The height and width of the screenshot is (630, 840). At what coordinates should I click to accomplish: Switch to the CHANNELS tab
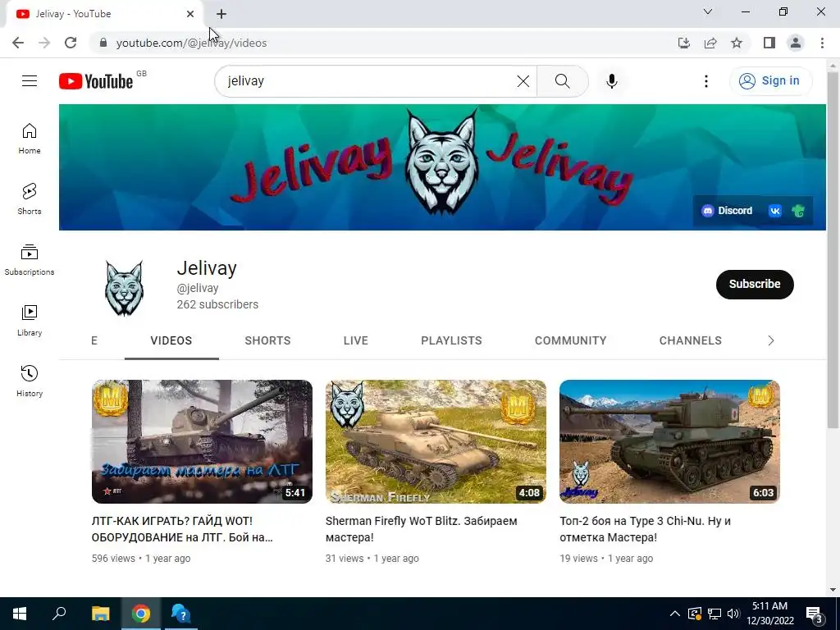[x=691, y=340]
